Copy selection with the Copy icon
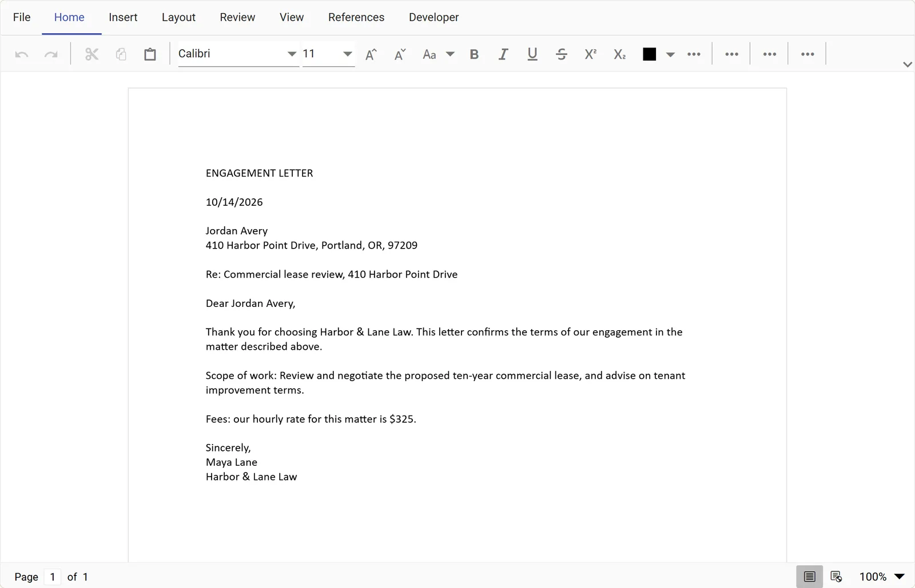The image size is (915, 588). pos(121,54)
